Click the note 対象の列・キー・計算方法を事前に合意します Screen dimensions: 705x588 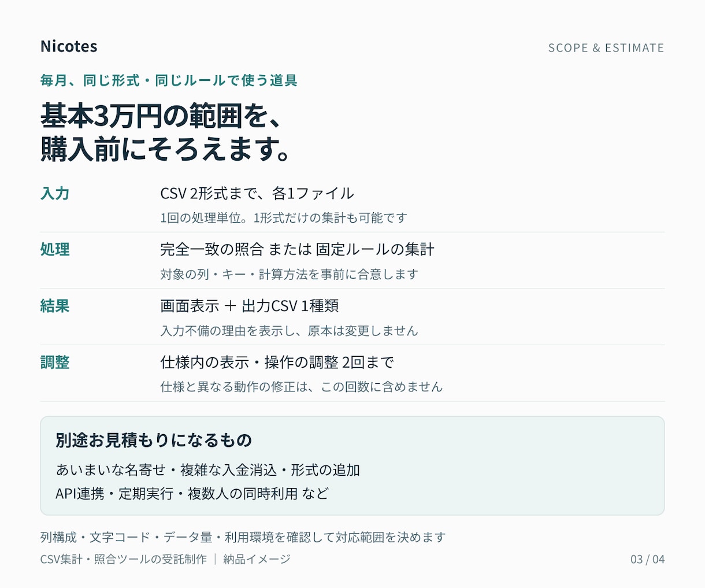tap(289, 274)
